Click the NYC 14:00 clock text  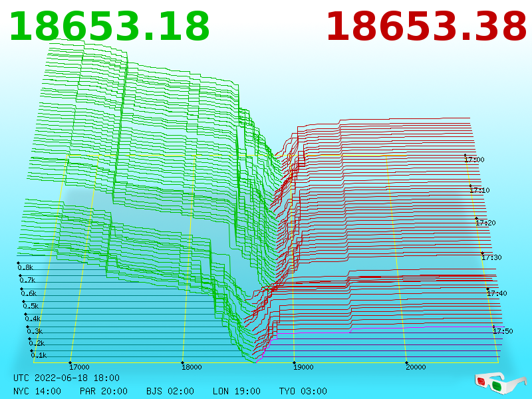click(37, 391)
